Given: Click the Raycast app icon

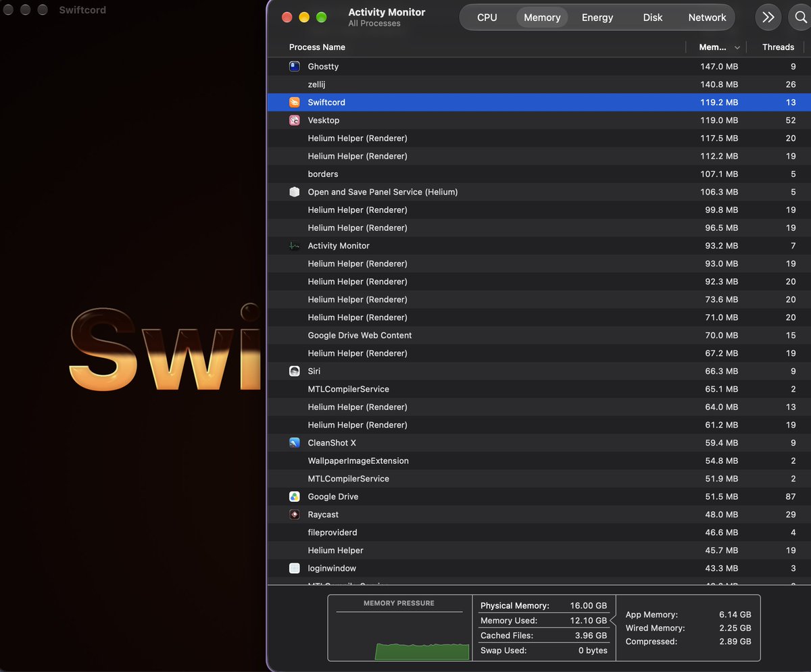Looking at the screenshot, I should click(x=295, y=515).
